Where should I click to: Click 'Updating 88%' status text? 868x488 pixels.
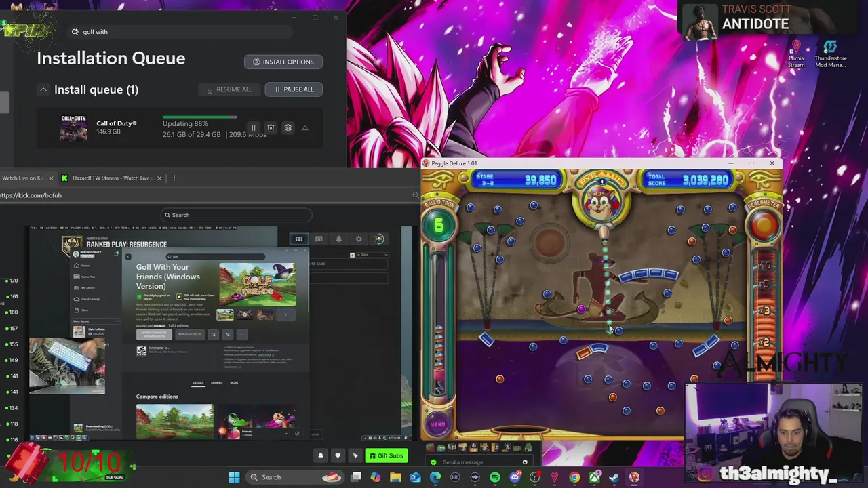click(x=185, y=124)
